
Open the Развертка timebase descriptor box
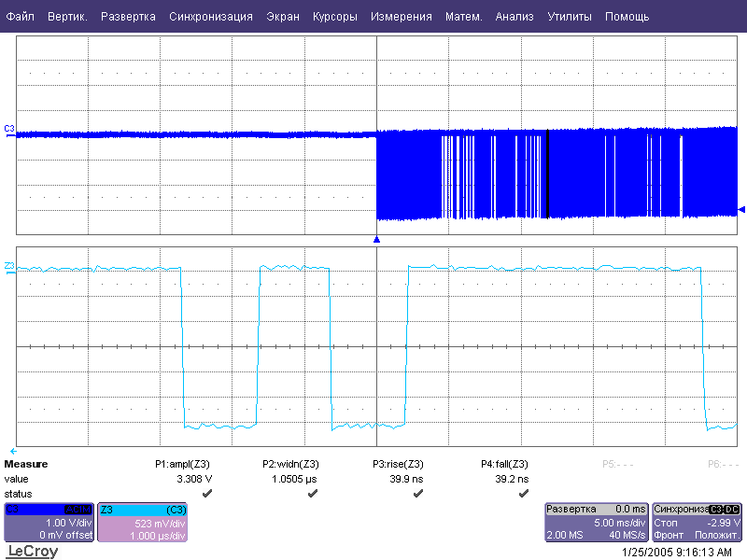click(x=596, y=523)
